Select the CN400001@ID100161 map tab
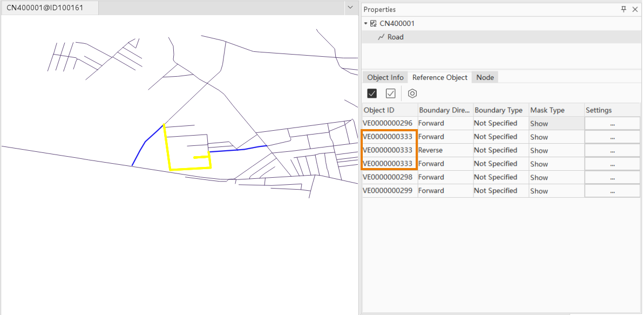Viewport: 644px width, 315px height. (45, 8)
